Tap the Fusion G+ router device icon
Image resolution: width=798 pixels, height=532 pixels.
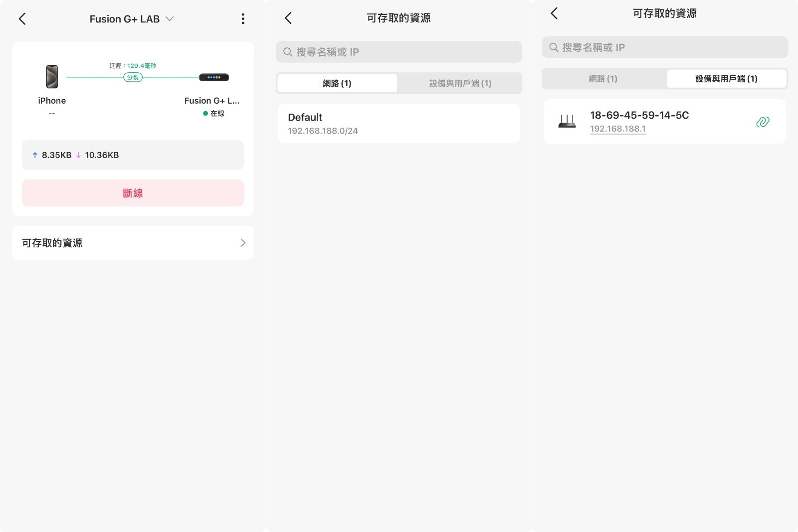point(214,77)
